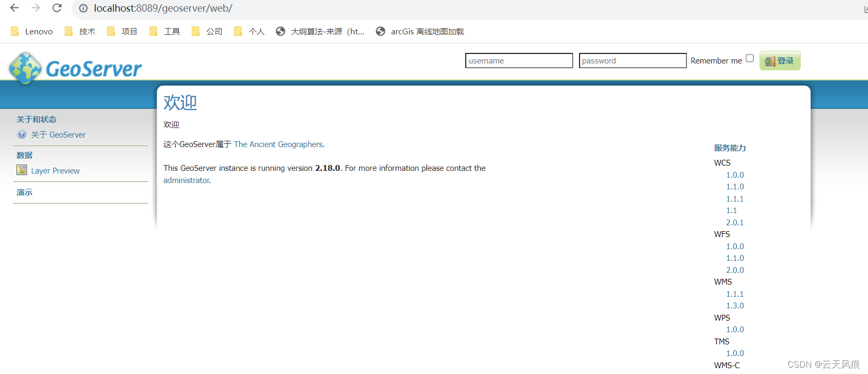
Task: Open TMS 1.0.0 capabilities link
Action: [x=735, y=353]
